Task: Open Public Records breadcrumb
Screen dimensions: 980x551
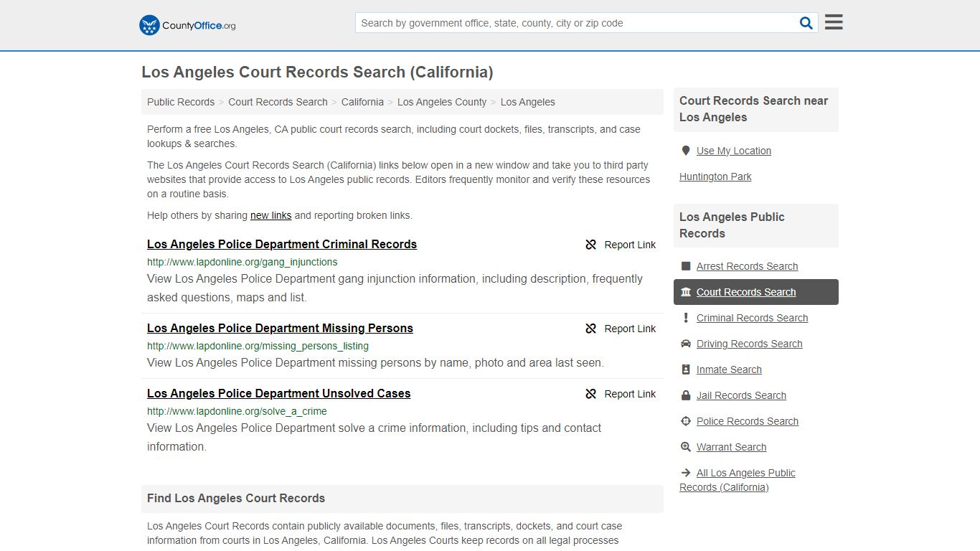Action: click(181, 102)
